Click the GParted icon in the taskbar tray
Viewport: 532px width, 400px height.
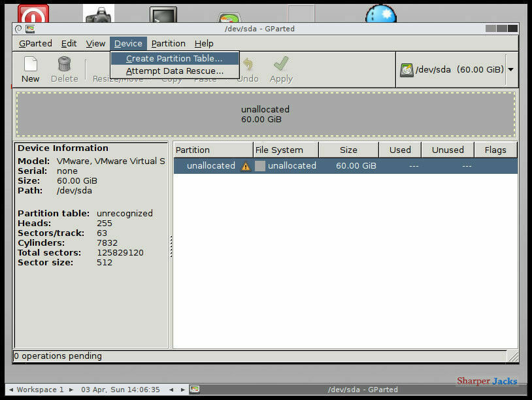click(193, 389)
